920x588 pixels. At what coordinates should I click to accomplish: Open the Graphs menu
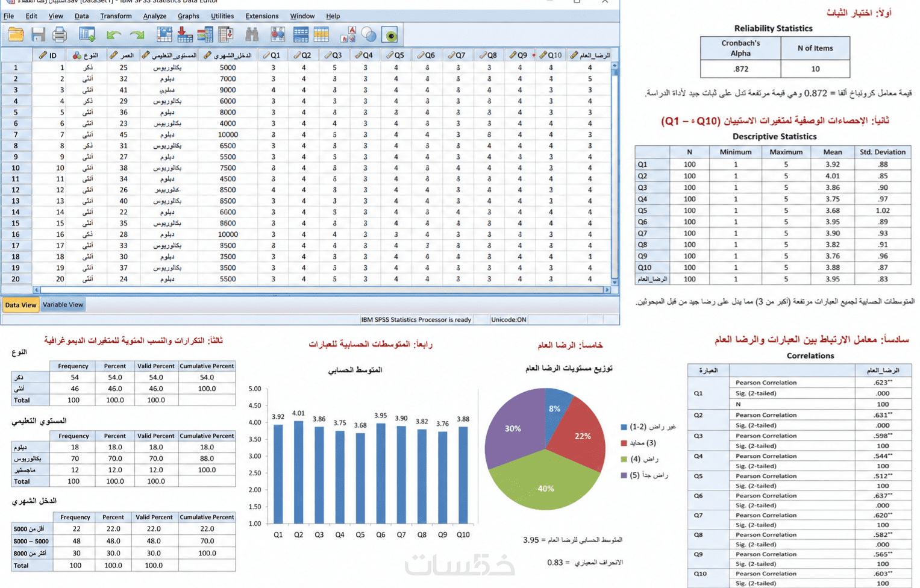(189, 16)
